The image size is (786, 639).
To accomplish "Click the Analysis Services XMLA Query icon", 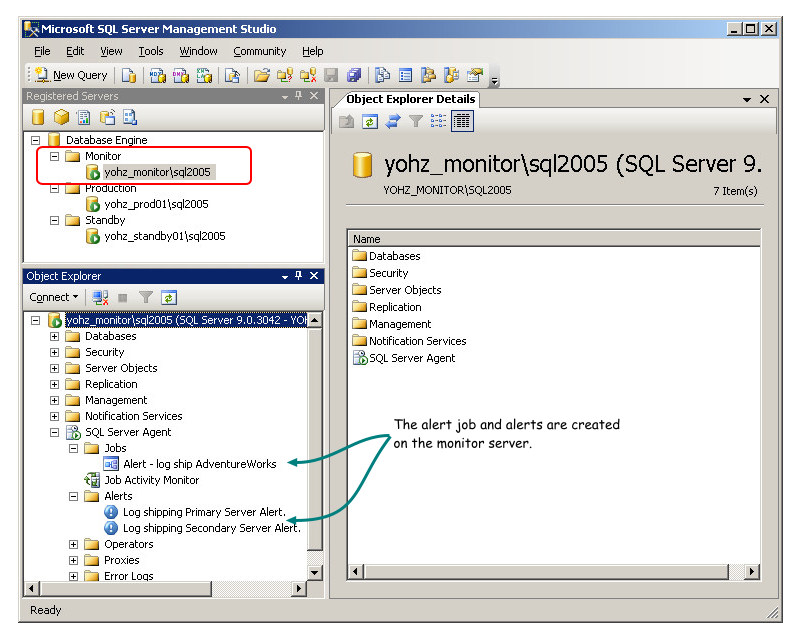I will coord(204,75).
